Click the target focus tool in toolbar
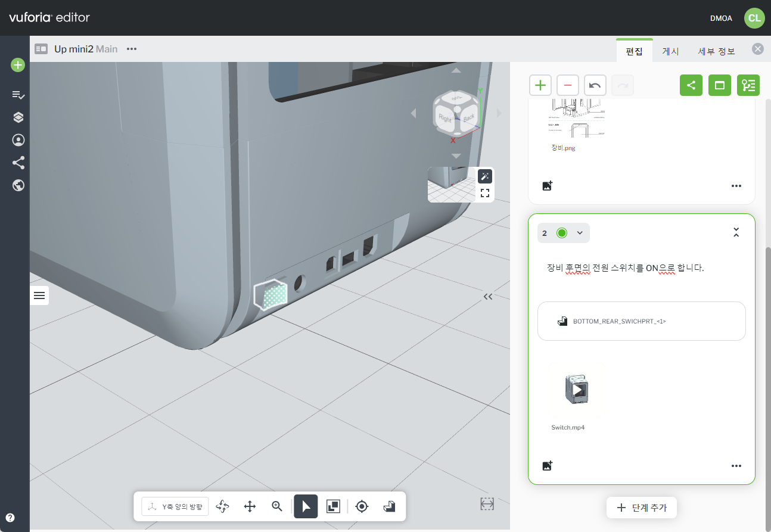The width and height of the screenshot is (771, 532). pos(361,506)
